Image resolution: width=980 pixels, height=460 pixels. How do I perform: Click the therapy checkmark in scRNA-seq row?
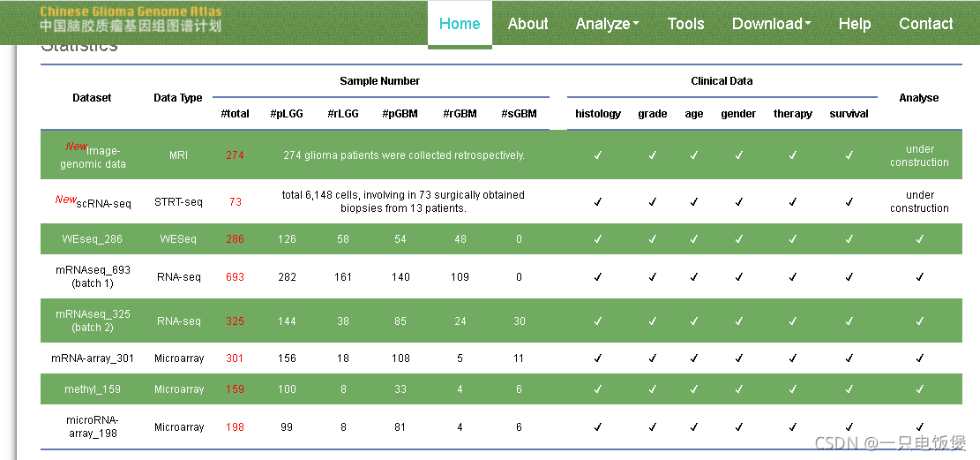792,201
